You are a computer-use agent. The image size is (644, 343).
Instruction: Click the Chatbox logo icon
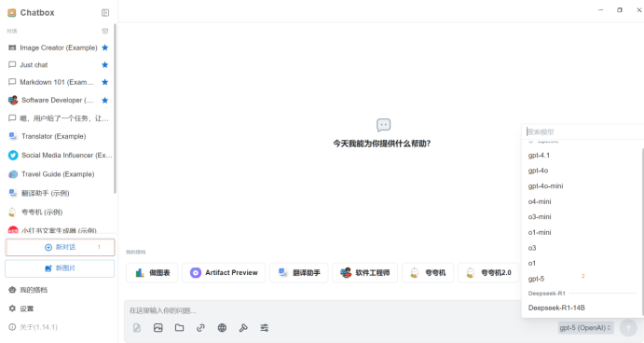[12, 13]
